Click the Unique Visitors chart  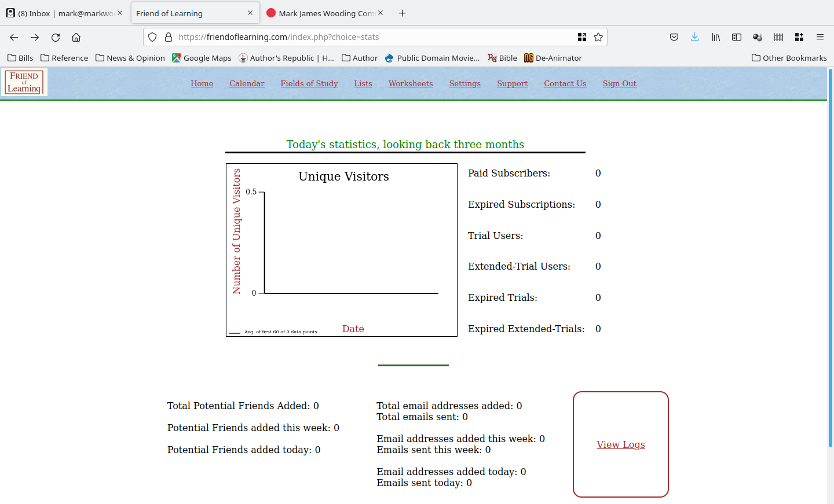tap(342, 250)
